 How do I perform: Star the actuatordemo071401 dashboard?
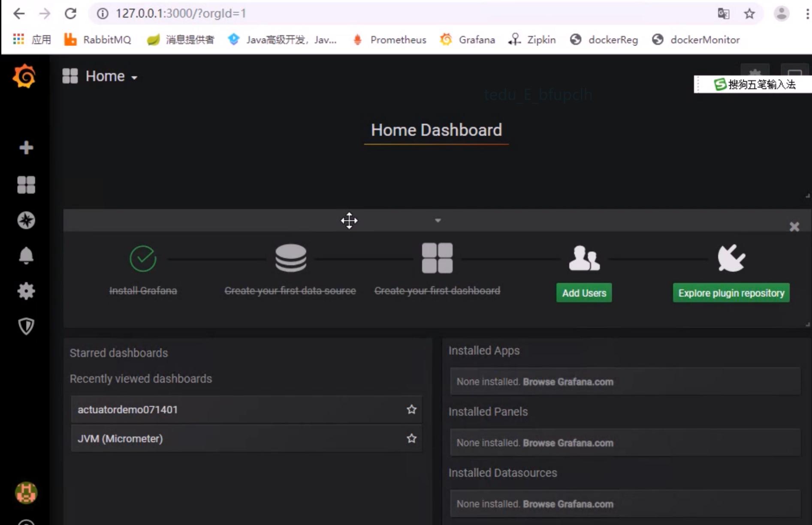(x=411, y=409)
